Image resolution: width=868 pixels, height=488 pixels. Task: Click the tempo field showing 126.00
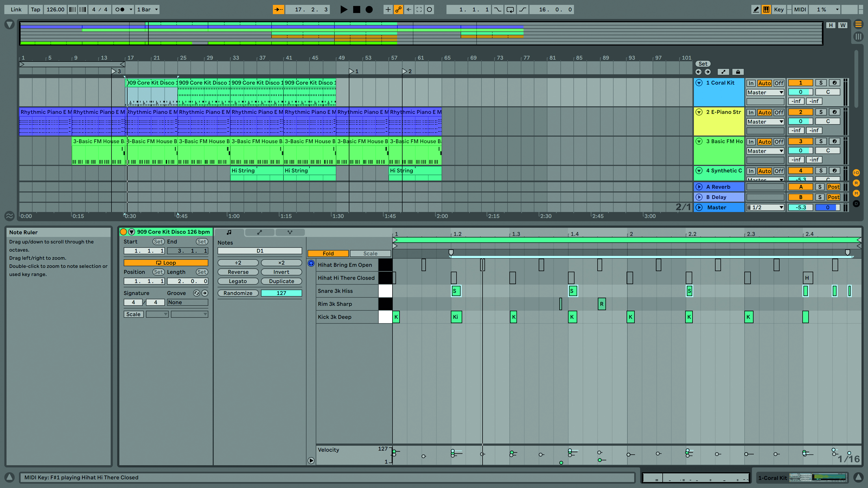55,9
